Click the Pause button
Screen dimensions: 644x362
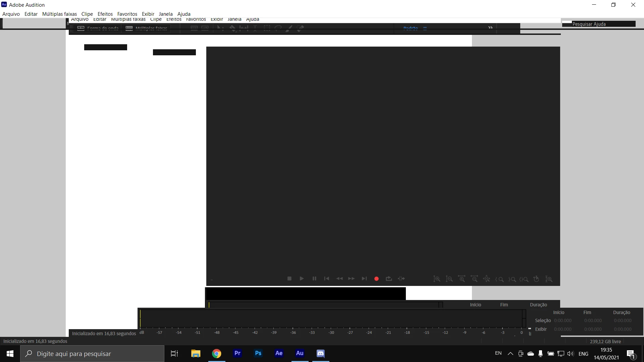point(314,279)
